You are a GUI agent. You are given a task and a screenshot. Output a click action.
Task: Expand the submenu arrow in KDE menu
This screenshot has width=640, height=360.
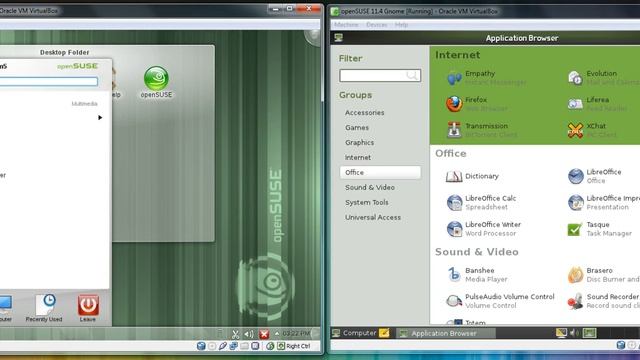(x=100, y=118)
